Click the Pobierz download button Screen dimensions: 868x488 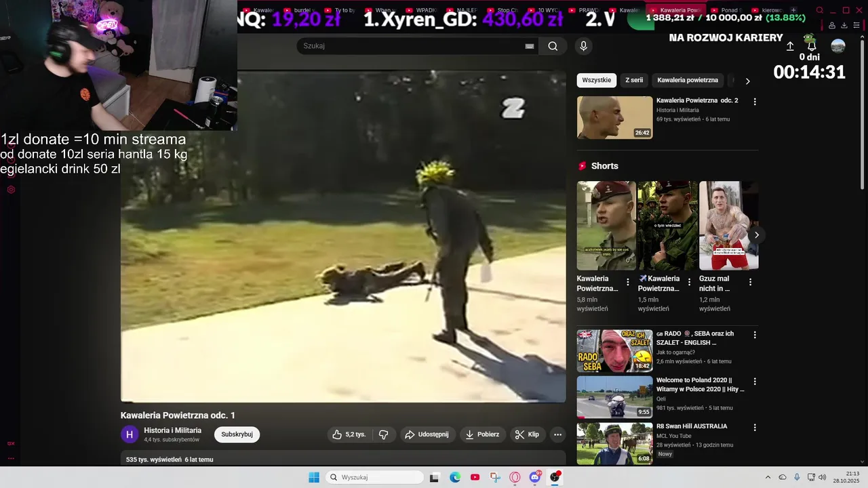[x=483, y=434]
